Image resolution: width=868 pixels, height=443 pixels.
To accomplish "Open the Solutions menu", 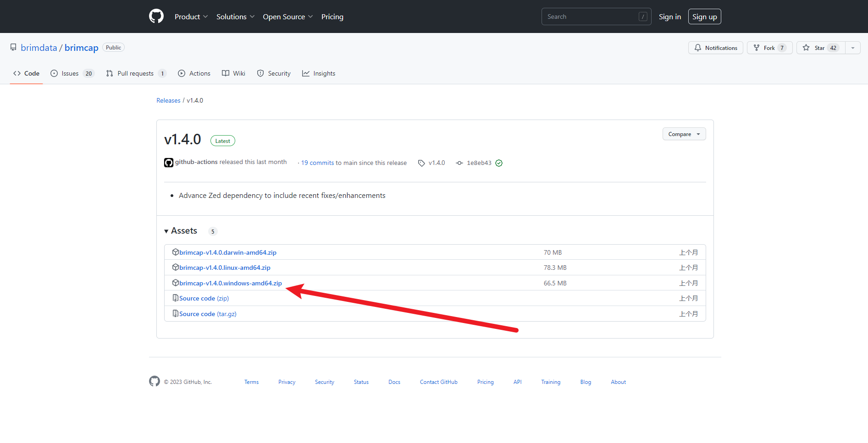I will pyautogui.click(x=235, y=16).
